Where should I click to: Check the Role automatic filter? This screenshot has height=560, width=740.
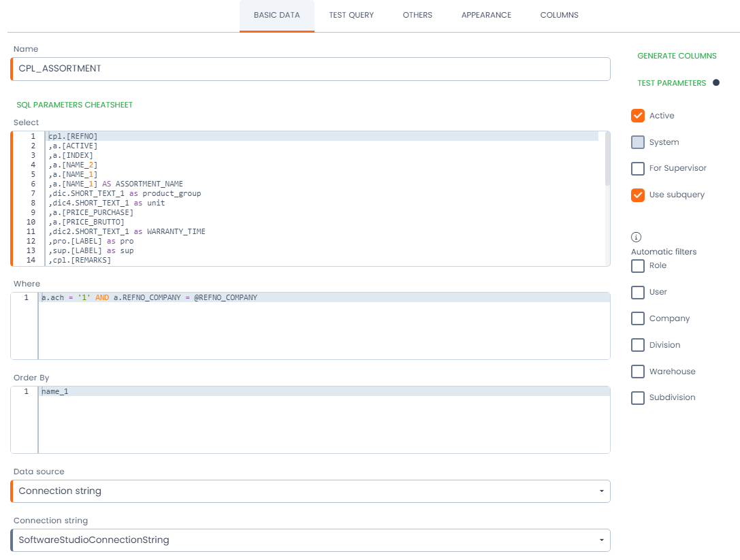[x=638, y=266]
